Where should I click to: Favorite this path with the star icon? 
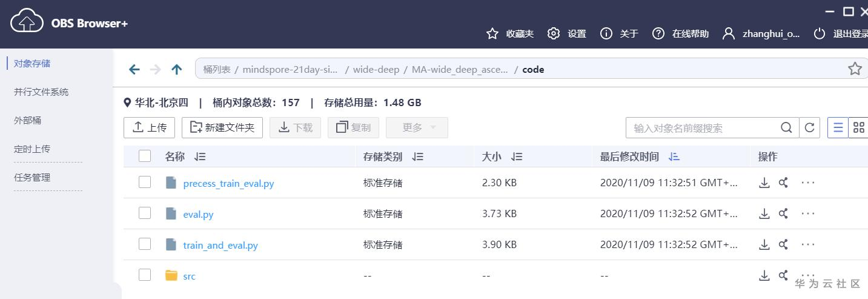pyautogui.click(x=855, y=69)
